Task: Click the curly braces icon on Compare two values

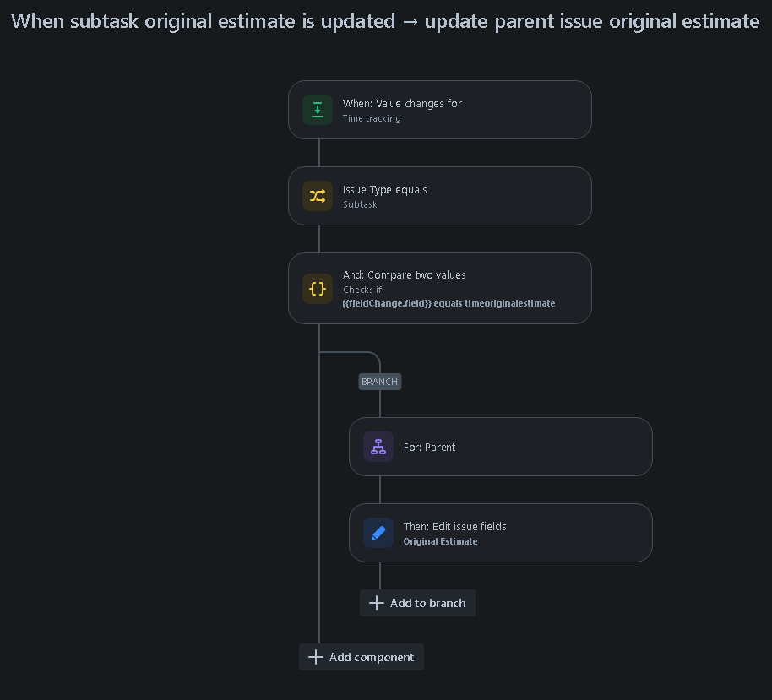Action: tap(318, 289)
